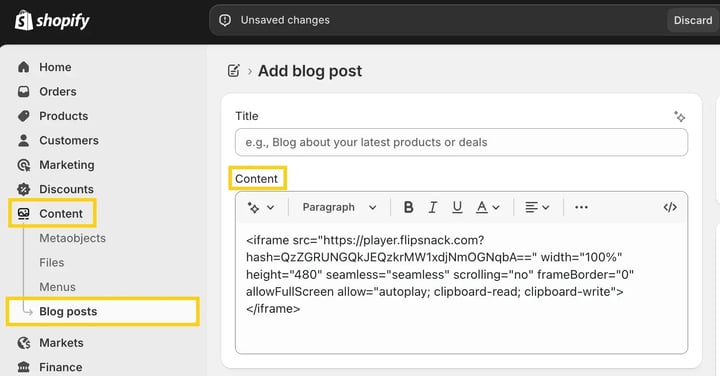720x376 pixels.
Task: Click the Orders inbox icon
Action: tap(23, 91)
